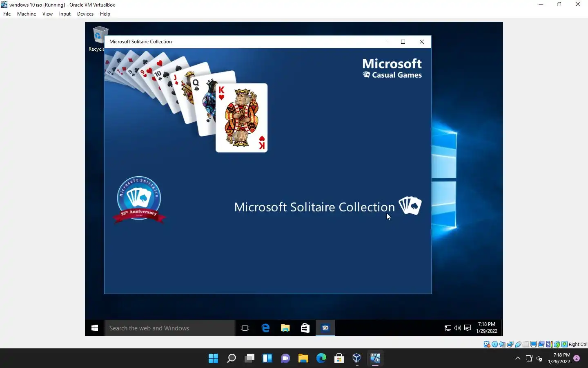Viewport: 588px width, 368px height.
Task: Close the VirtualBox VM window
Action: click(x=578, y=4)
